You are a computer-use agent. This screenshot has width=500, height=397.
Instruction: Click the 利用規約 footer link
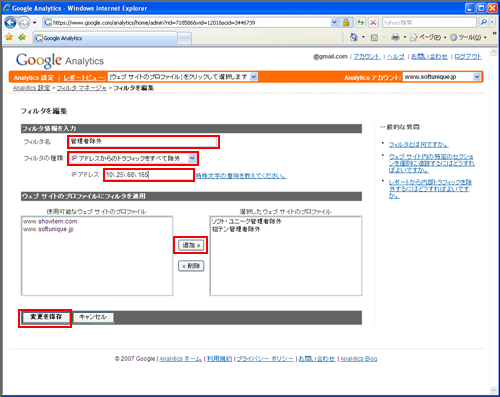point(219,359)
